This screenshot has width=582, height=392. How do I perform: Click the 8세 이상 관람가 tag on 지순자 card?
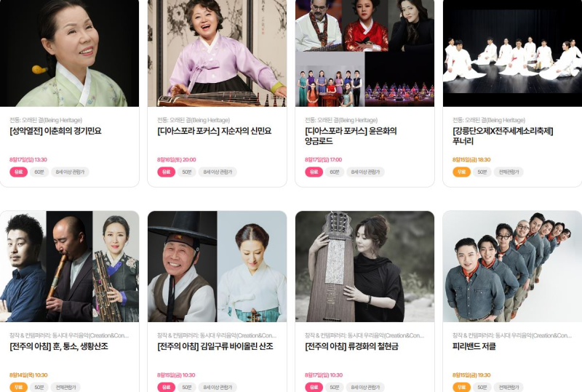218,172
